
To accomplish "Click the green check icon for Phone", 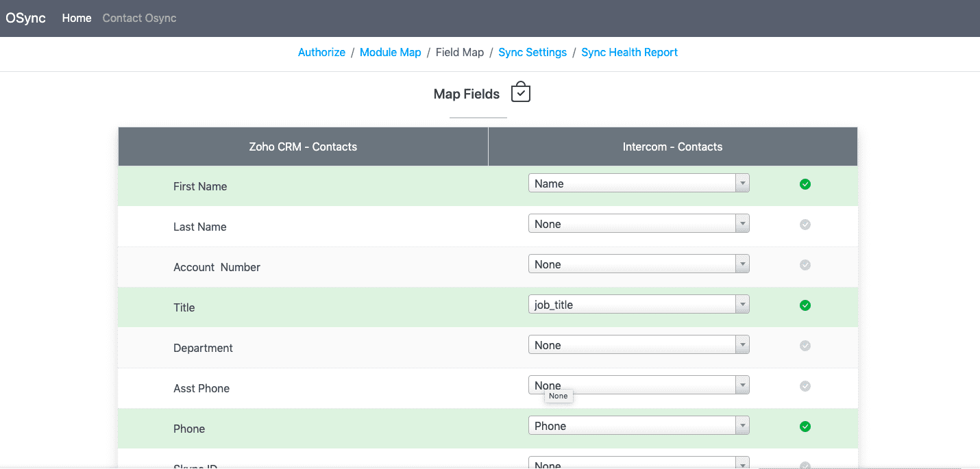I will (805, 427).
